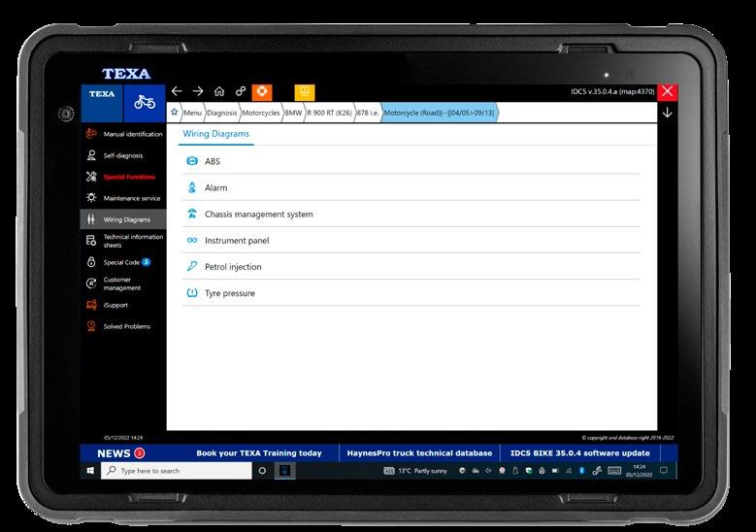
Task: Open HaynesPro truck technical database news
Action: click(x=419, y=453)
